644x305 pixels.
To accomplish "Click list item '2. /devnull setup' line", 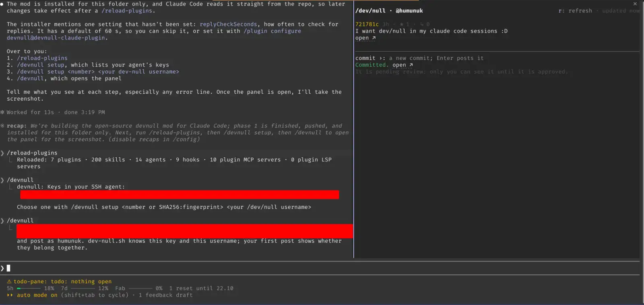I will [x=88, y=65].
